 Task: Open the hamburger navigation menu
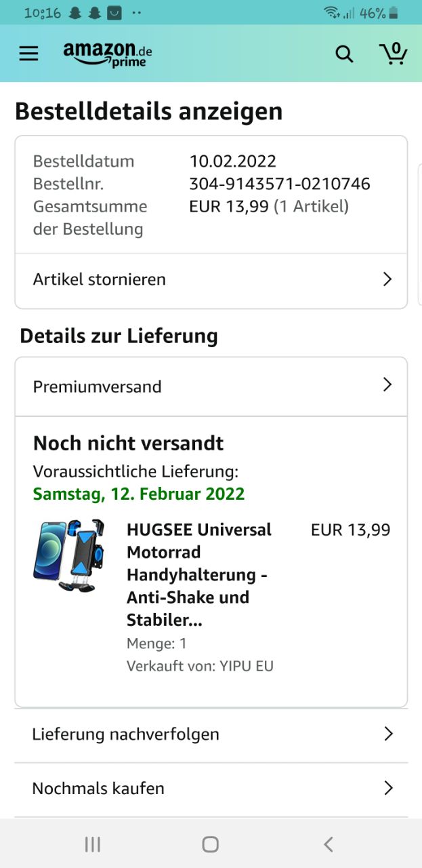coord(28,54)
